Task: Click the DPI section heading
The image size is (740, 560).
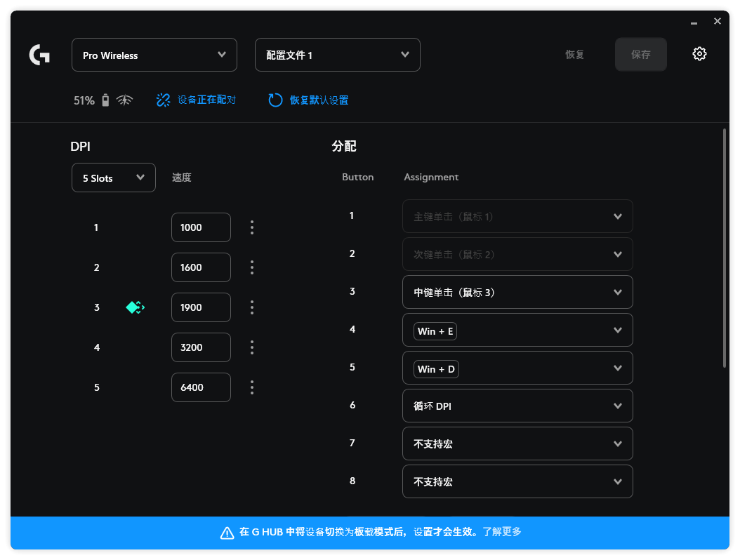Action: click(x=80, y=147)
